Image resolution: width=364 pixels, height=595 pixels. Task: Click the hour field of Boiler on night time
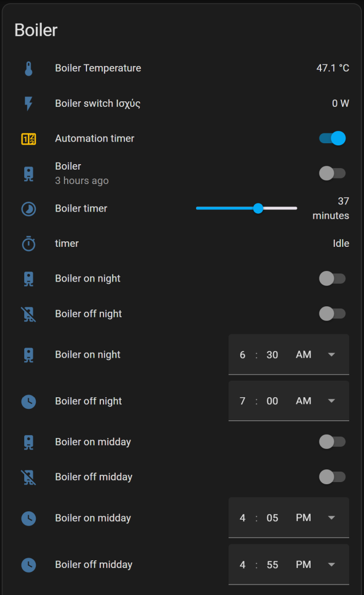point(242,355)
